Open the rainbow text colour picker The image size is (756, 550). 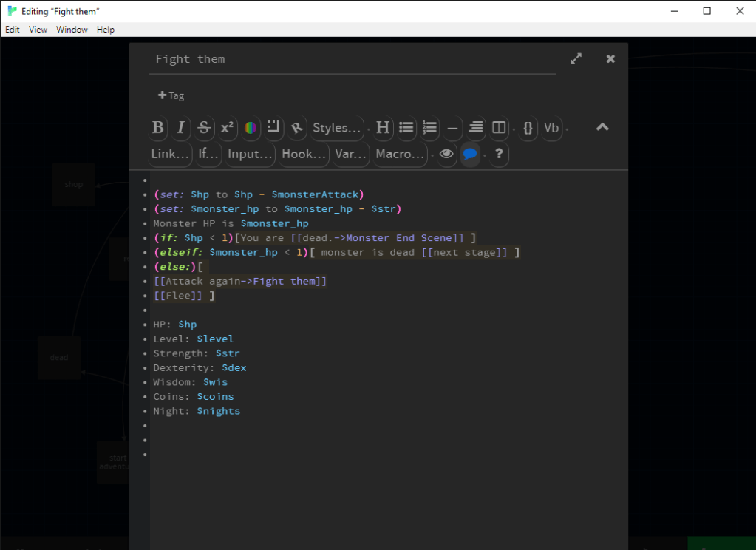[x=251, y=128]
